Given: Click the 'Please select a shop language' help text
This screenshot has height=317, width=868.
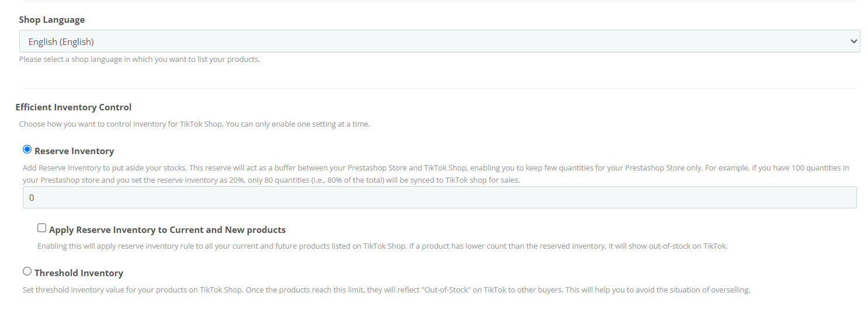Looking at the screenshot, I should point(140,60).
